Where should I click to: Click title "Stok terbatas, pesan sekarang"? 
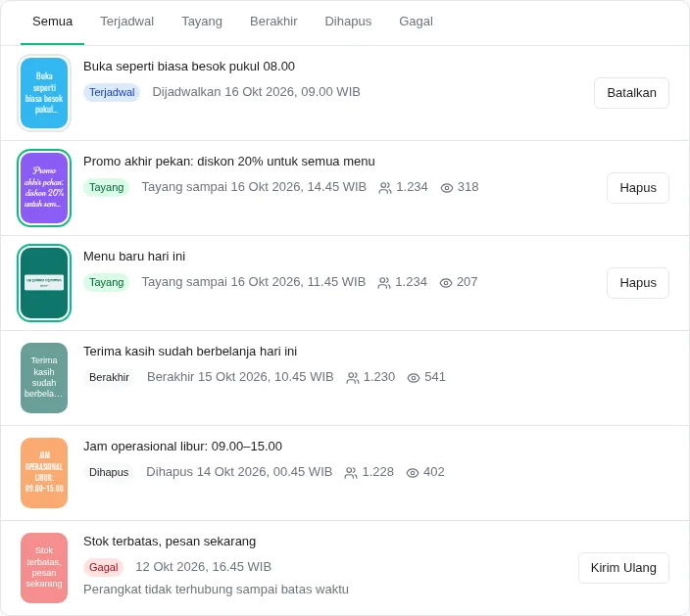pos(170,542)
